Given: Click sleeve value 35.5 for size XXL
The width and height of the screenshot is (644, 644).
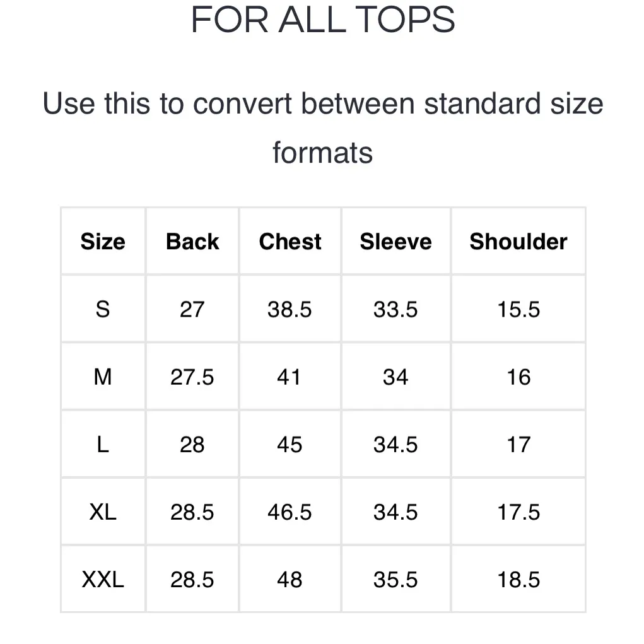Looking at the screenshot, I should click(395, 580).
